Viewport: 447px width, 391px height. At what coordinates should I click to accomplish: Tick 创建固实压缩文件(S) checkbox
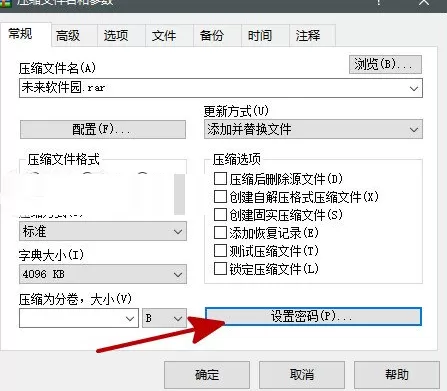pos(220,215)
